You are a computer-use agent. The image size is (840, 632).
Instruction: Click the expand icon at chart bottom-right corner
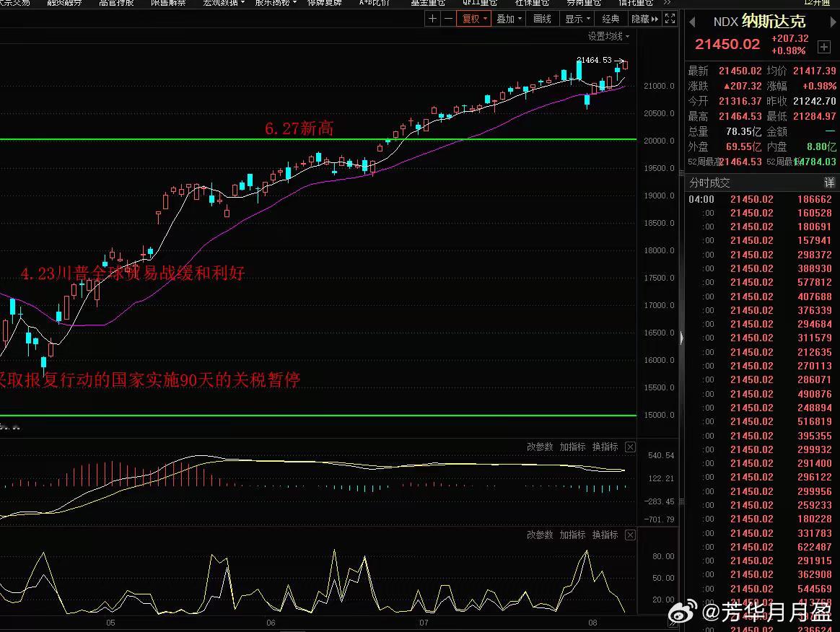[672, 623]
